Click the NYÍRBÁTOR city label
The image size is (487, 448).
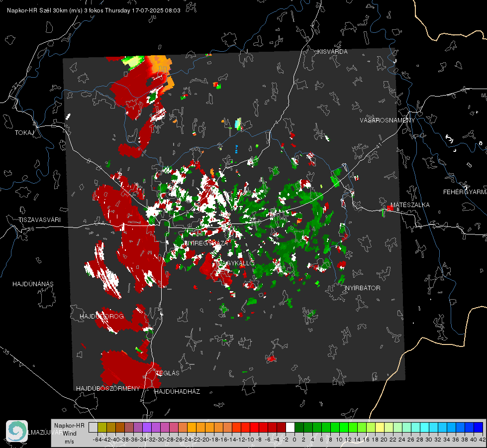pos(363,288)
